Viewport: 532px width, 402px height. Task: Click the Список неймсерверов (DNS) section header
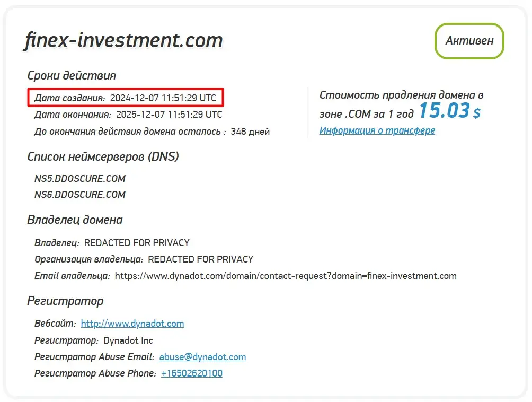coord(103,156)
